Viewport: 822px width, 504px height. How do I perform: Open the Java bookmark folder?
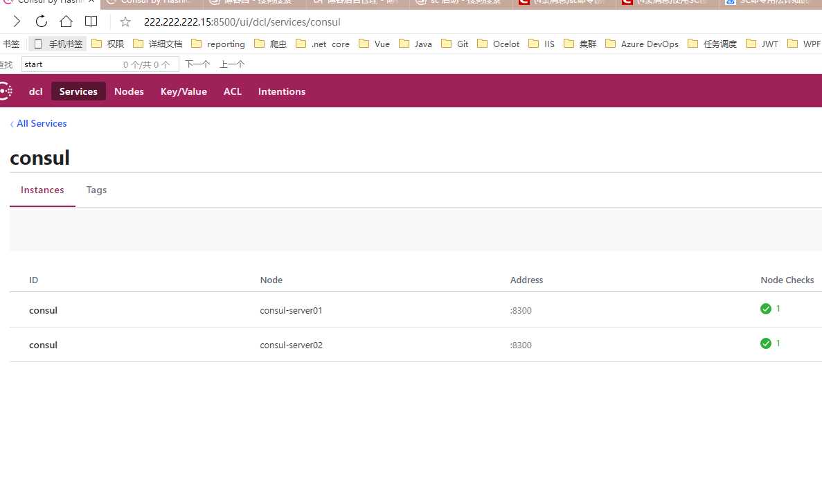pyautogui.click(x=416, y=44)
